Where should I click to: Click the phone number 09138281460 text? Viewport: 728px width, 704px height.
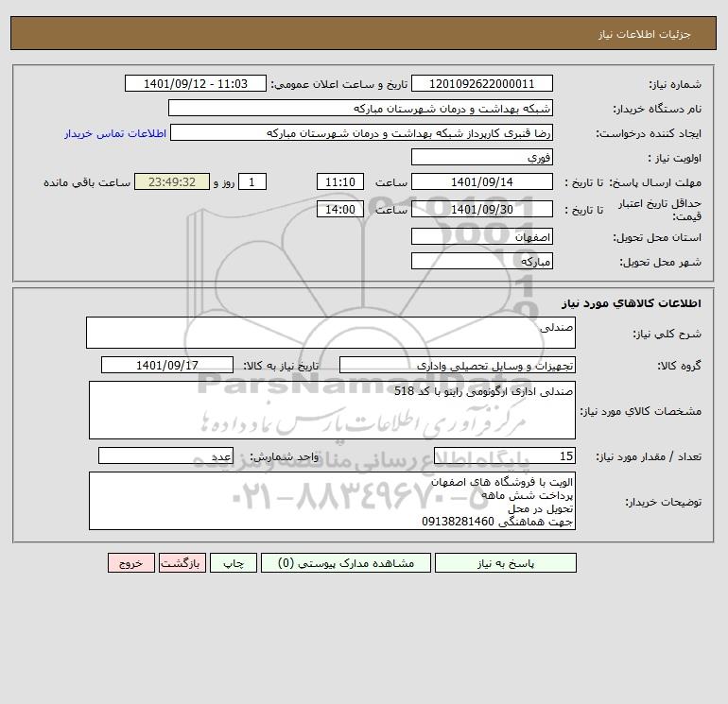458,522
